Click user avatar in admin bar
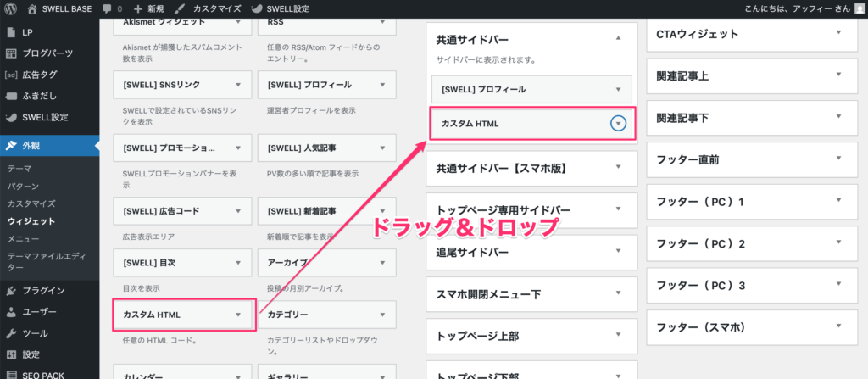The width and height of the screenshot is (868, 379). pos(859,8)
